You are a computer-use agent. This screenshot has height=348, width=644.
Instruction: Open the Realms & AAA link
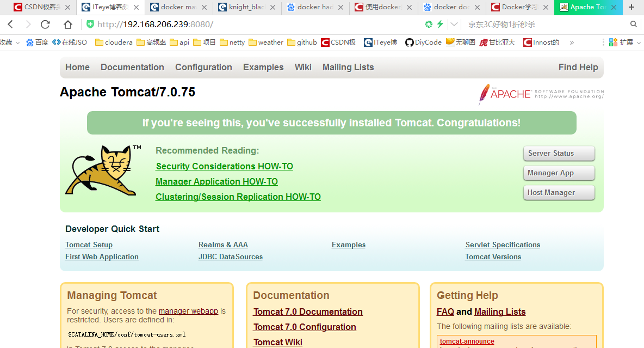pos(223,245)
